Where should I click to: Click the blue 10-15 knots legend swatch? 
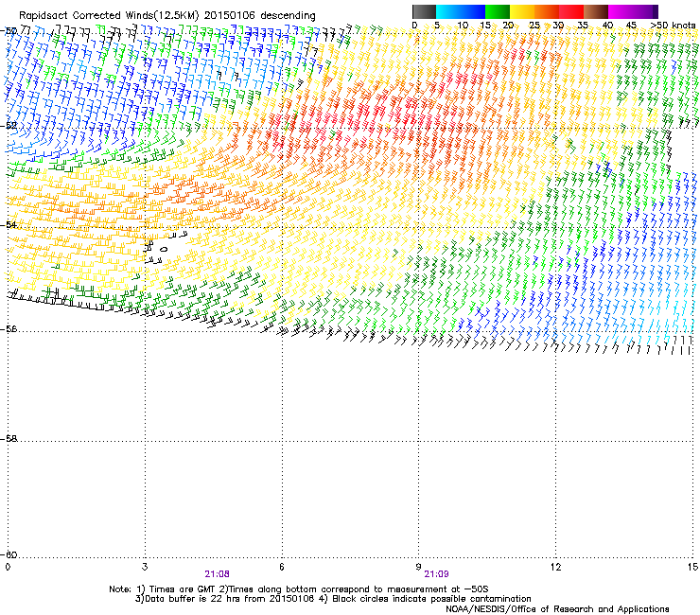point(473,11)
